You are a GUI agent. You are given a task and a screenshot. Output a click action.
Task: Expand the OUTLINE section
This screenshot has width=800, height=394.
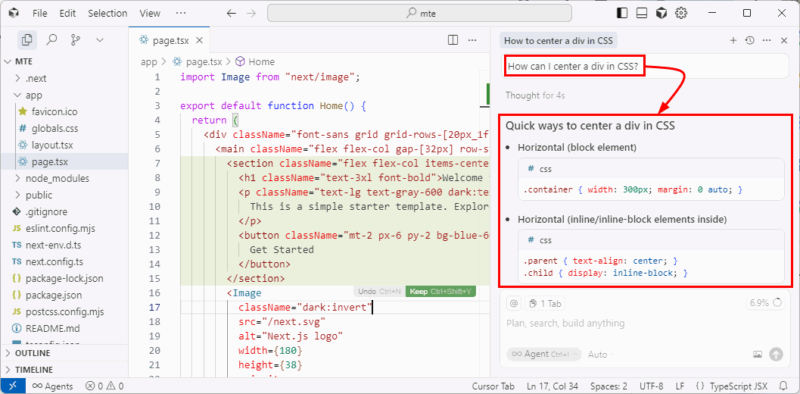pos(64,353)
